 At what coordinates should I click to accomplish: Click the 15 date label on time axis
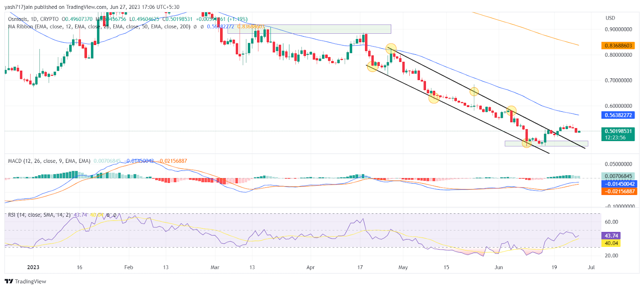pos(446,267)
